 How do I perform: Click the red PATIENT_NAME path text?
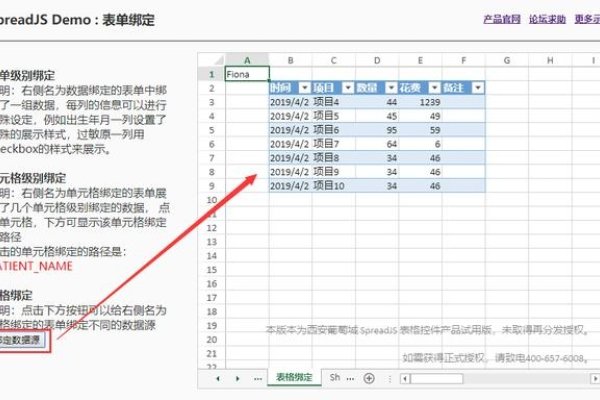36,266
